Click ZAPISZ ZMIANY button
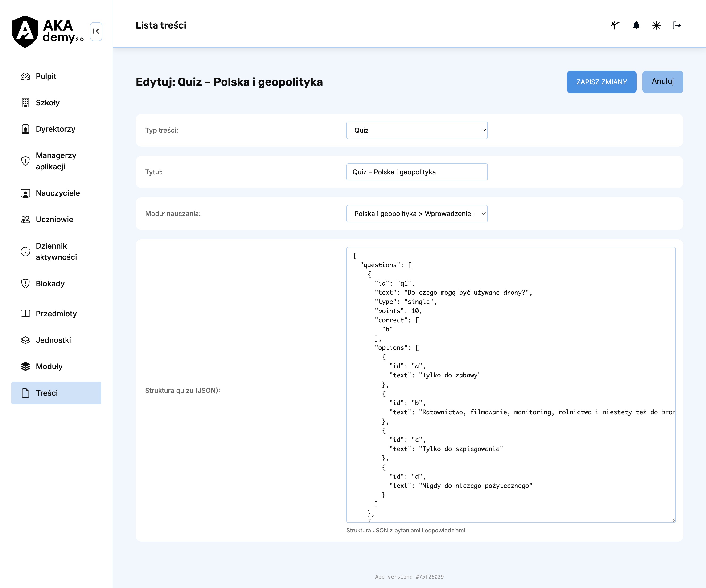This screenshot has width=706, height=588. (601, 82)
